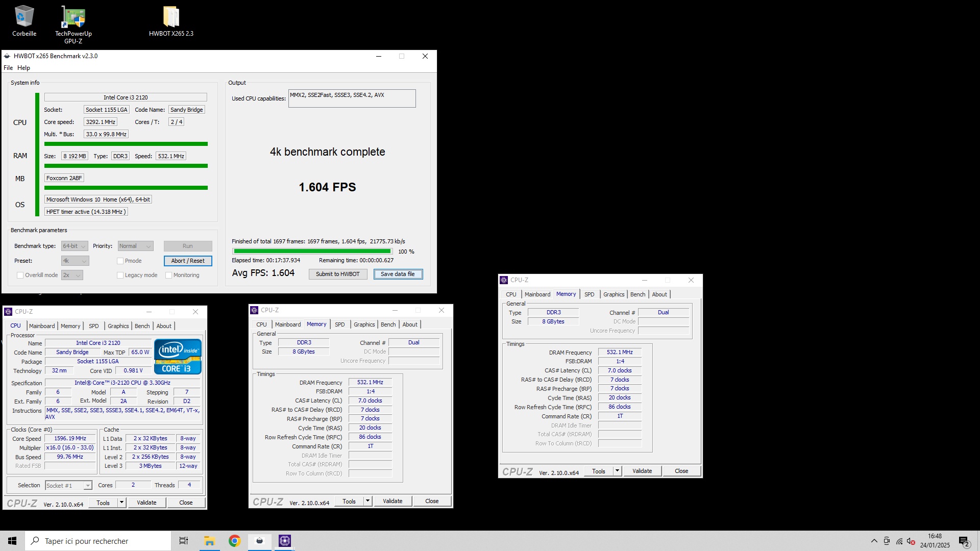The width and height of the screenshot is (980, 551).
Task: Click the muted volume tray icon
Action: tap(911, 541)
